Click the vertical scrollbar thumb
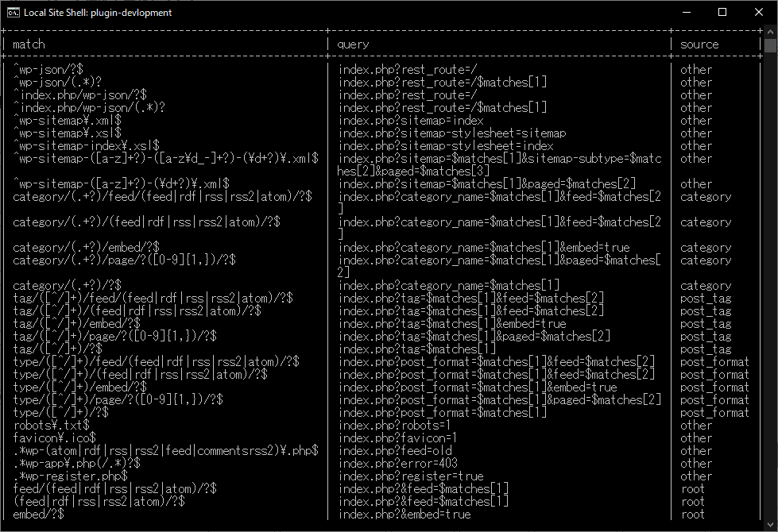Screen dimensions: 778x532 click(x=770, y=45)
